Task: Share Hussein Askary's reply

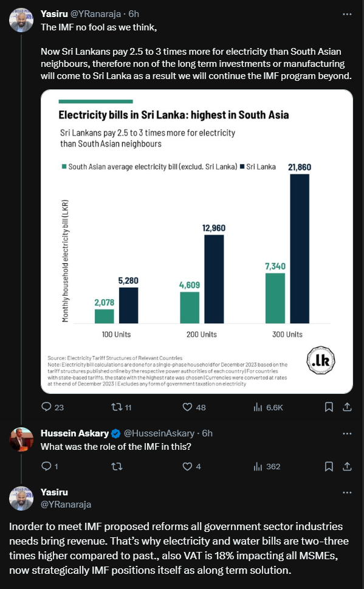Action: (x=348, y=466)
